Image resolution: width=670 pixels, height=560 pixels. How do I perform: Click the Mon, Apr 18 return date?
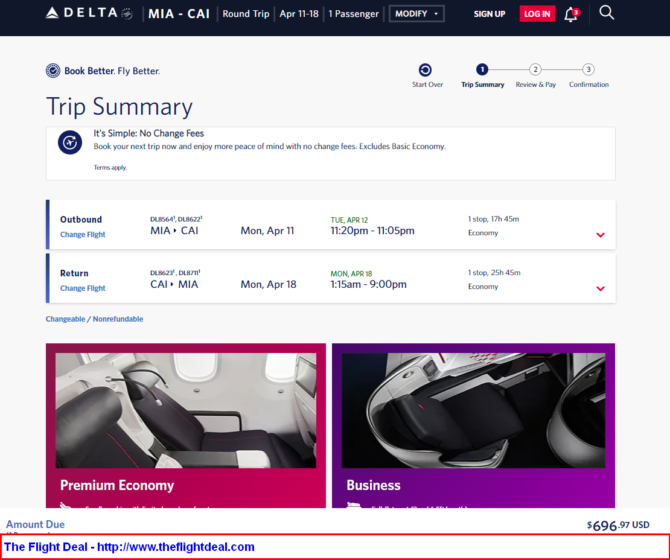point(268,284)
